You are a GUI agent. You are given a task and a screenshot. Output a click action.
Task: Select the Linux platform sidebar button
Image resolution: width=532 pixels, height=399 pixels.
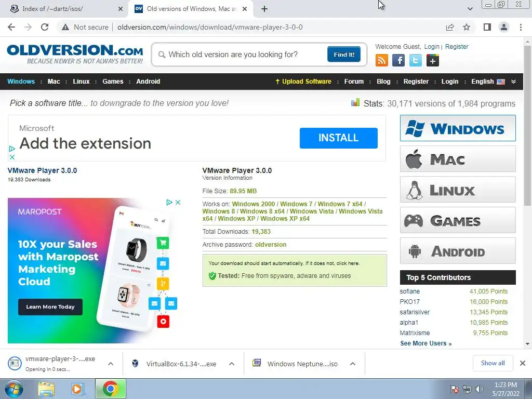click(x=458, y=190)
